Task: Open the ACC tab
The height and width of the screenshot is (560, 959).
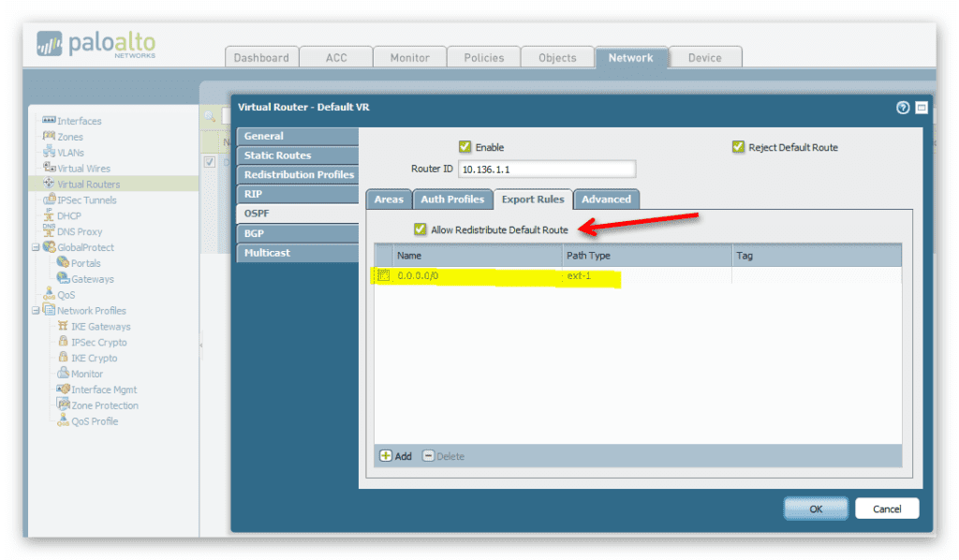Action: pyautogui.click(x=336, y=57)
